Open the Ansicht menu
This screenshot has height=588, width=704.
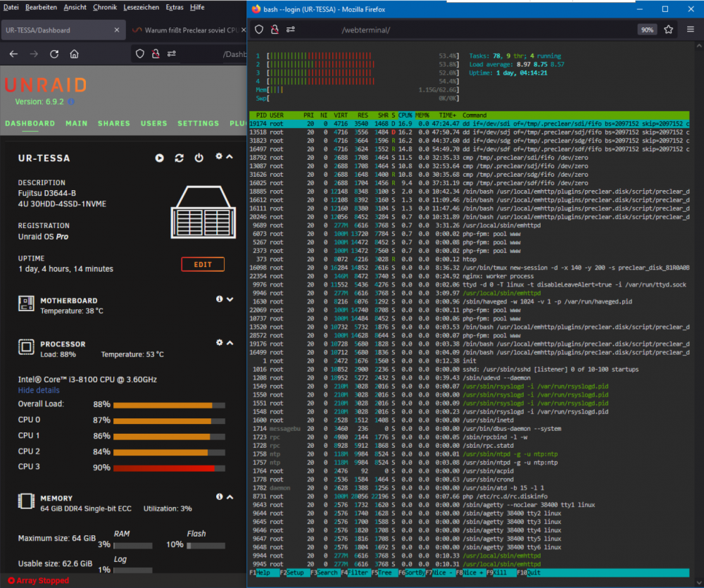point(75,7)
